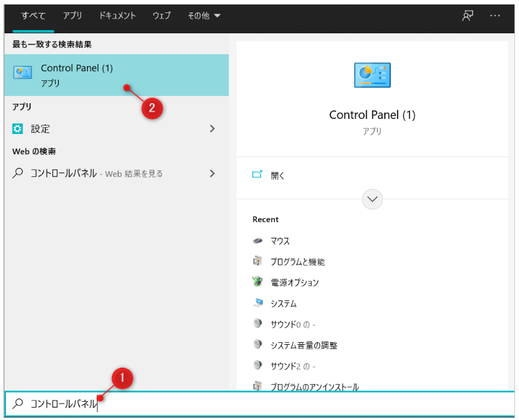Click recent item サウンド2 の -
Image resolution: width=519 pixels, height=420 pixels.
[293, 366]
